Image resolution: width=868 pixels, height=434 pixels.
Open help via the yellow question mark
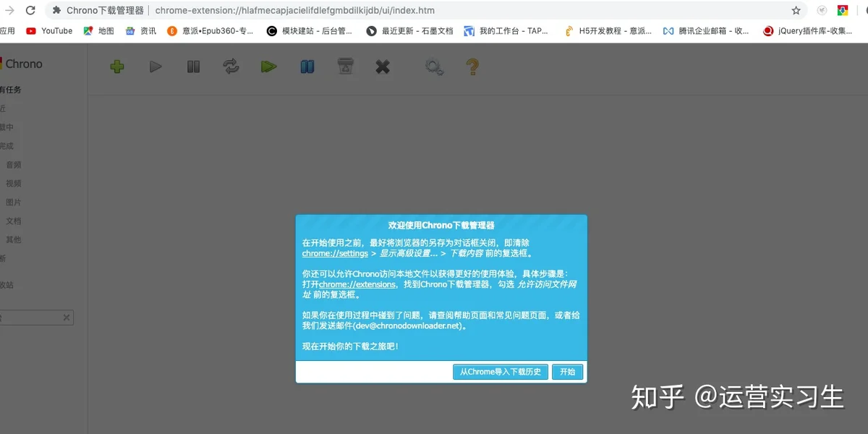coord(472,67)
